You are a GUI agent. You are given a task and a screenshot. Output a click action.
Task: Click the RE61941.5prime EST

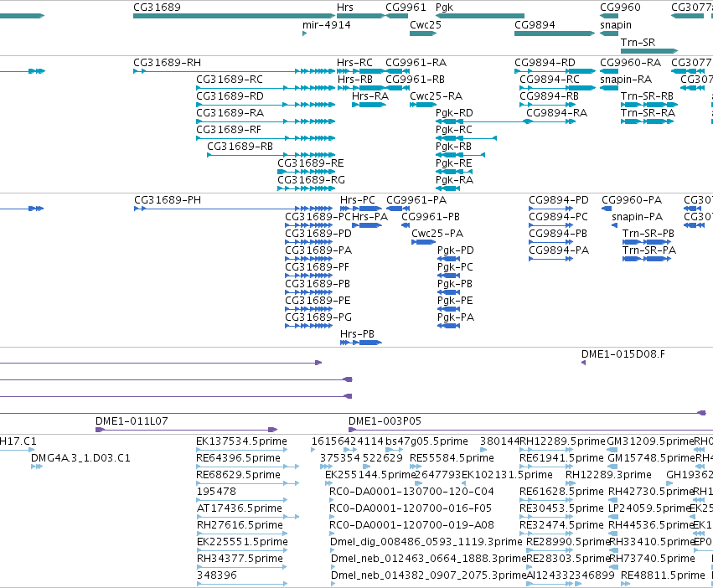(x=546, y=467)
